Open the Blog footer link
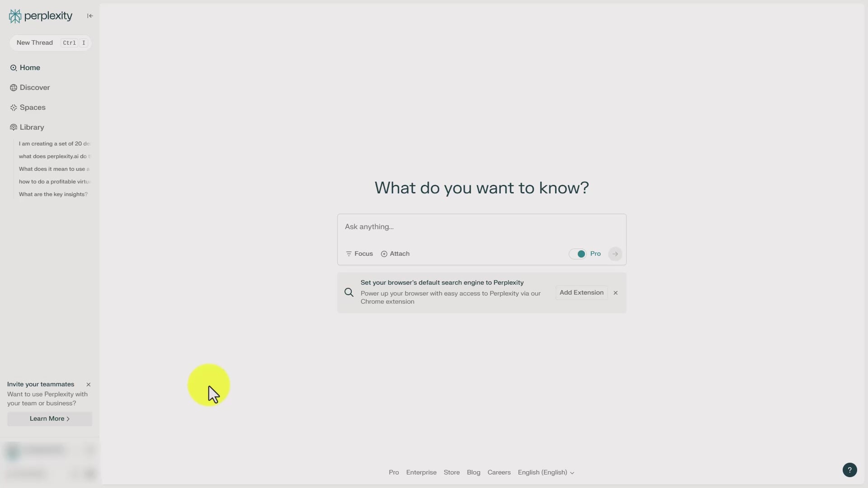Screen dimensions: 868x488 473,473
